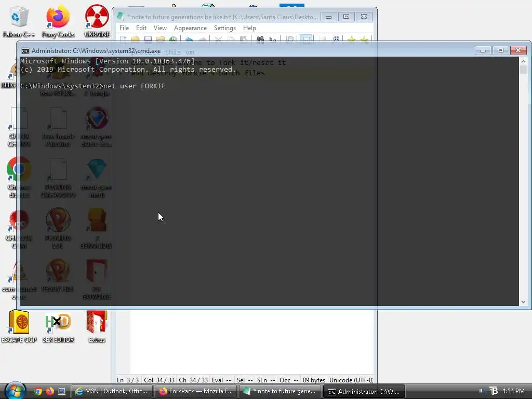This screenshot has width=532, height=399.
Task: Click the '89 bytes' status bar entry
Action: [314, 380]
